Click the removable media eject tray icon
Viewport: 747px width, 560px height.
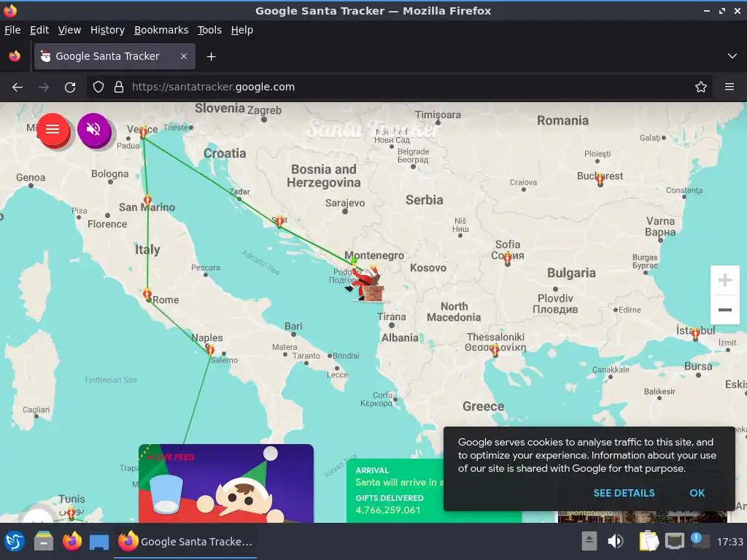(589, 542)
